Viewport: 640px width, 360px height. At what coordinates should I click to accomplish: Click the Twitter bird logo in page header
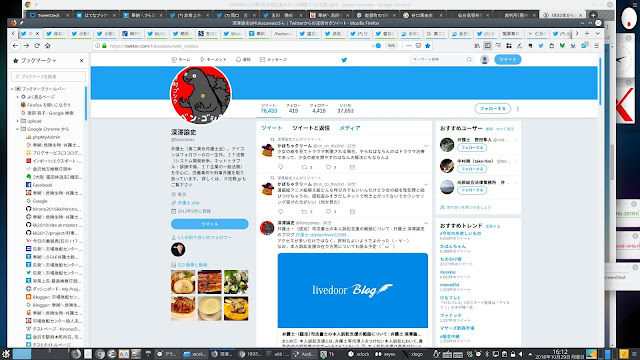tap(344, 60)
